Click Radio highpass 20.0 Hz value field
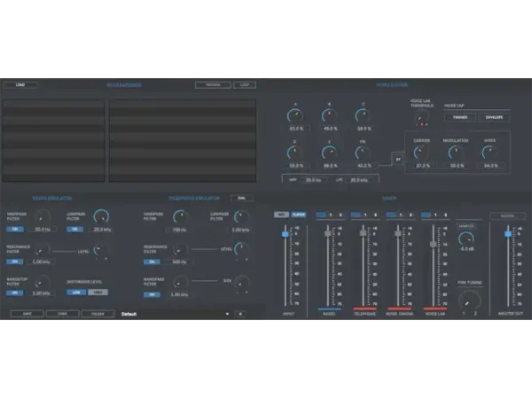The height and width of the screenshot is (399, 532). 43,230
